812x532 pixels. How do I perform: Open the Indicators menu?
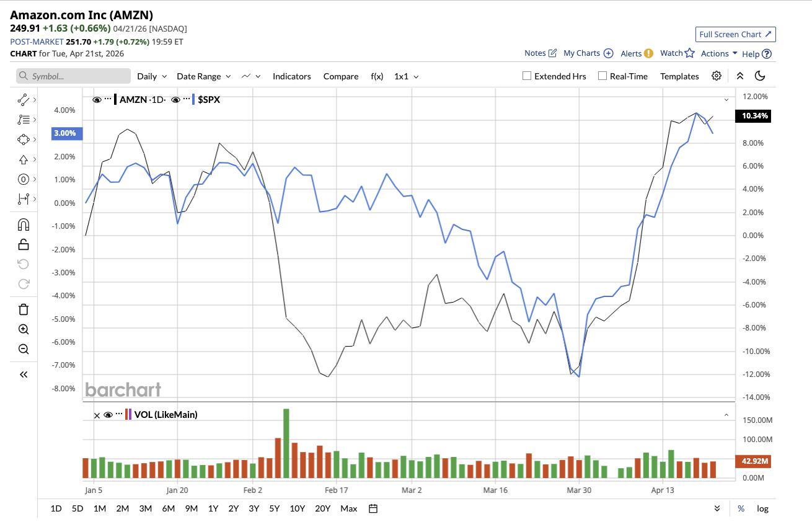(x=292, y=76)
